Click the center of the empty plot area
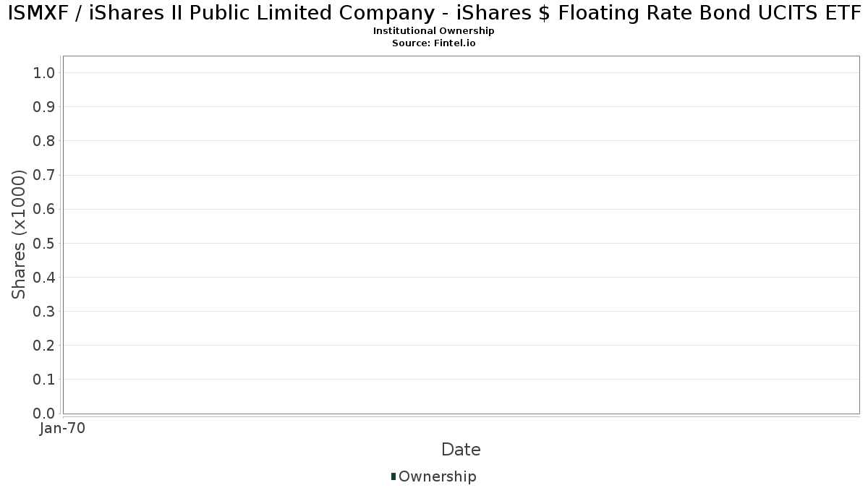This screenshot has width=868, height=488. coord(461,235)
